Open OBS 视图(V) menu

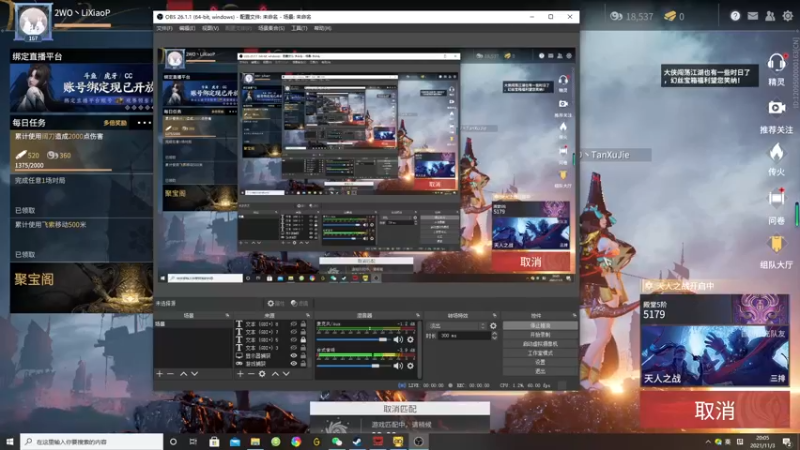pyautogui.click(x=210, y=28)
